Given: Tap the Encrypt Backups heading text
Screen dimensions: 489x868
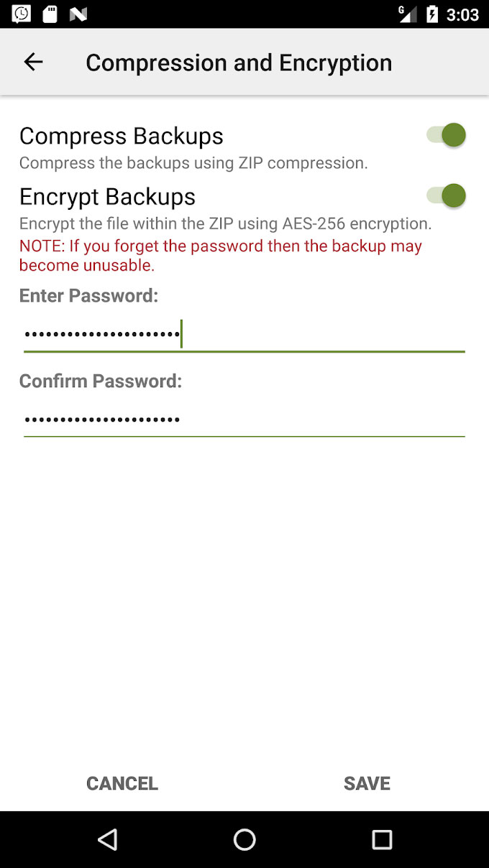Looking at the screenshot, I should tap(108, 196).
